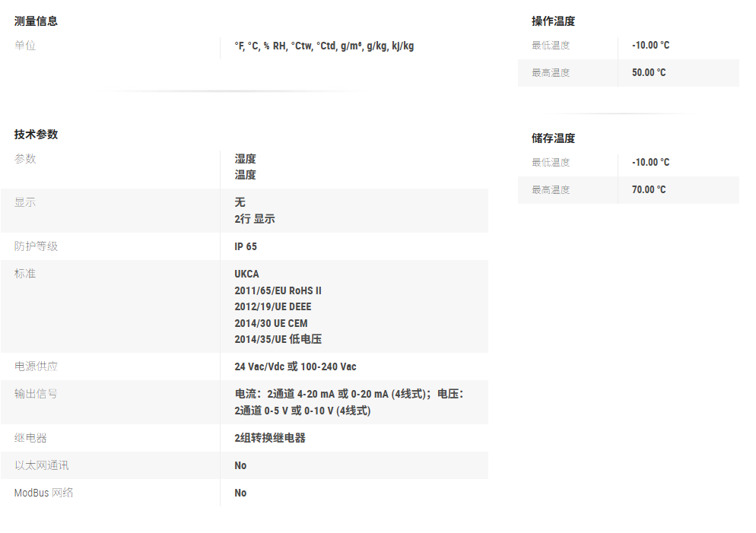Click the 单位 row label

(x=25, y=46)
